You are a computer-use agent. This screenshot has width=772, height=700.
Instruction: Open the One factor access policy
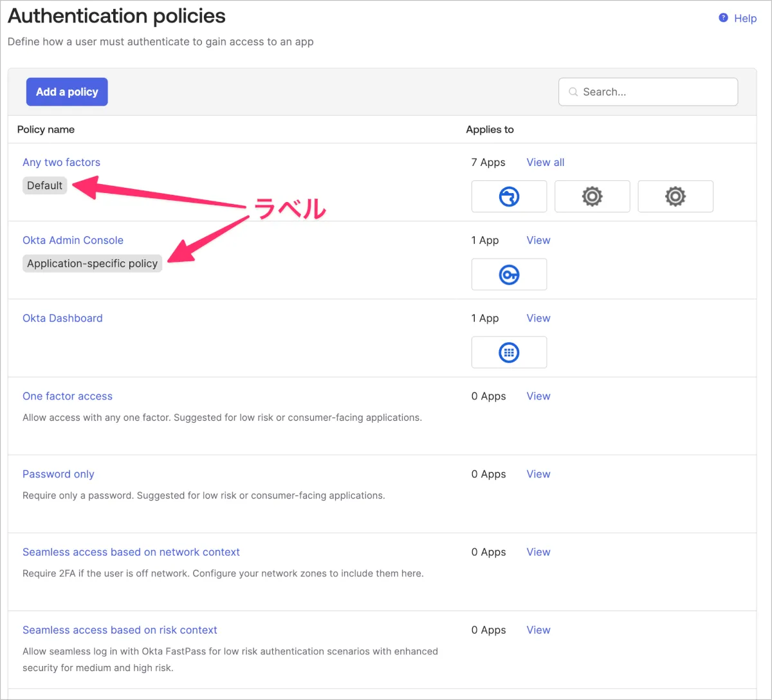68,396
